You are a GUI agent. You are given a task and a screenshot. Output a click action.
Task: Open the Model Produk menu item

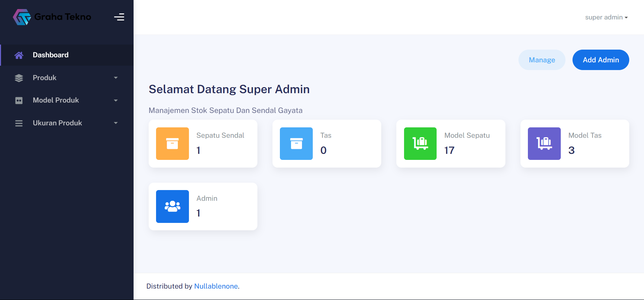(x=56, y=100)
